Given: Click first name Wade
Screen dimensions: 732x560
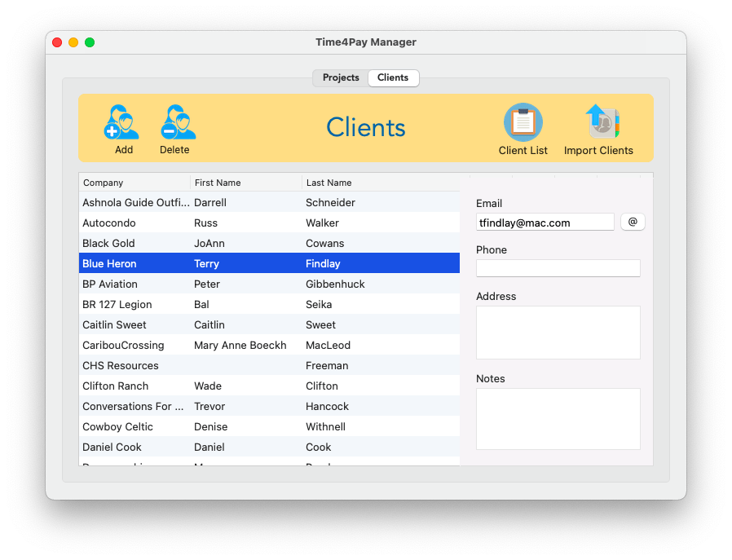Looking at the screenshot, I should [x=208, y=386].
